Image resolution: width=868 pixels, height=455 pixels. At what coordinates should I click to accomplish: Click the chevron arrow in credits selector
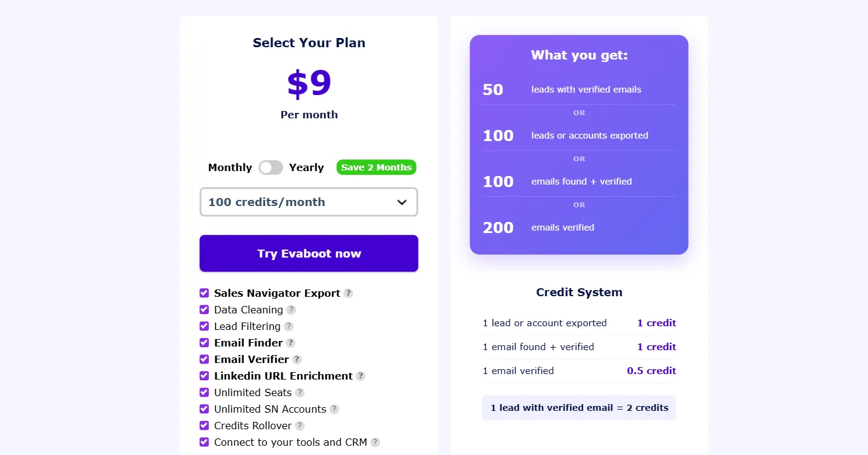pos(402,202)
